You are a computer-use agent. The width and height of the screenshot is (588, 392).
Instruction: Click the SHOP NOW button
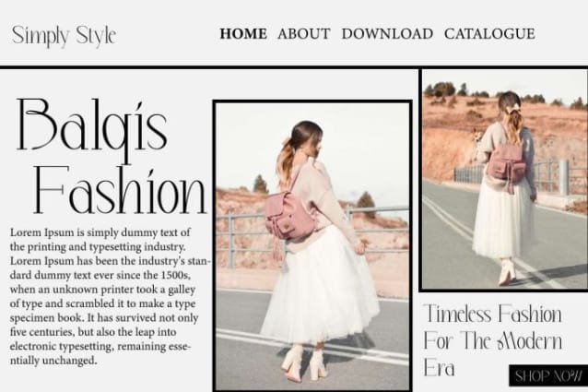coord(548,375)
